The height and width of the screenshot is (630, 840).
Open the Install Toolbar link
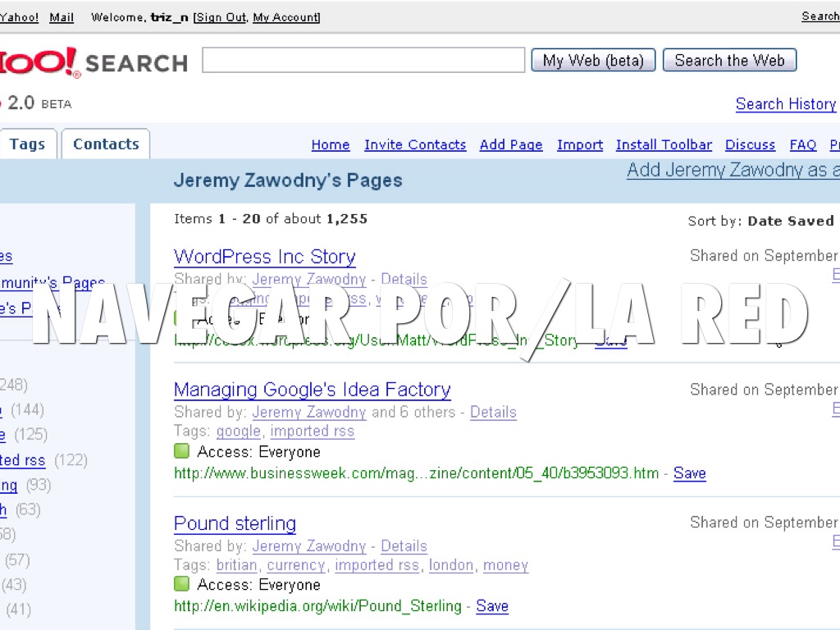point(664,145)
